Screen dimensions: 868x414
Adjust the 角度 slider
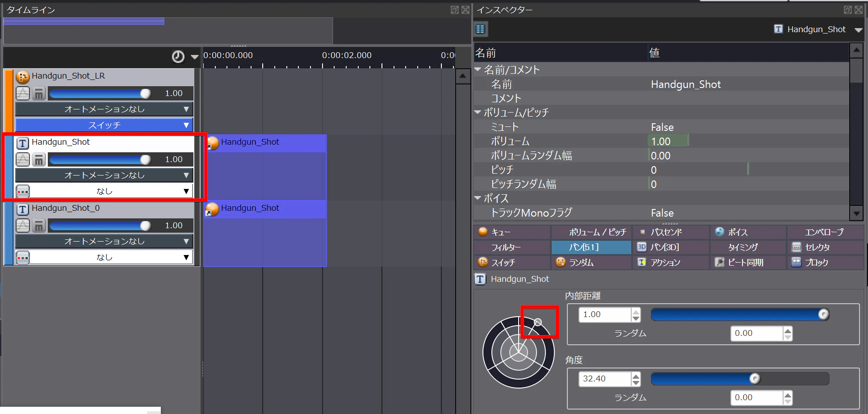point(740,379)
